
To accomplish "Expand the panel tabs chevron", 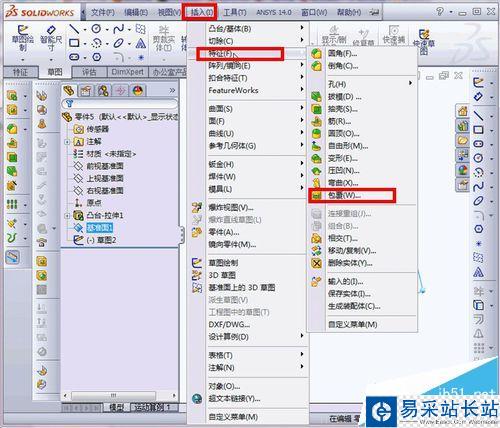I will click(x=172, y=90).
